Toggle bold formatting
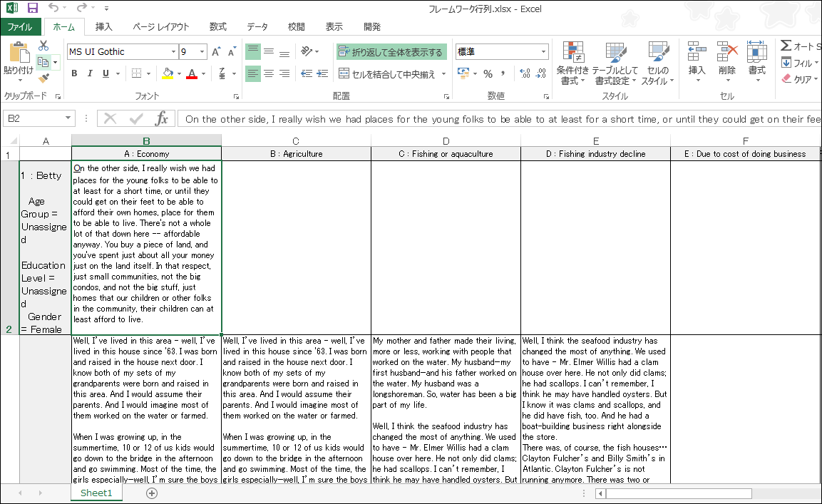 tap(74, 73)
